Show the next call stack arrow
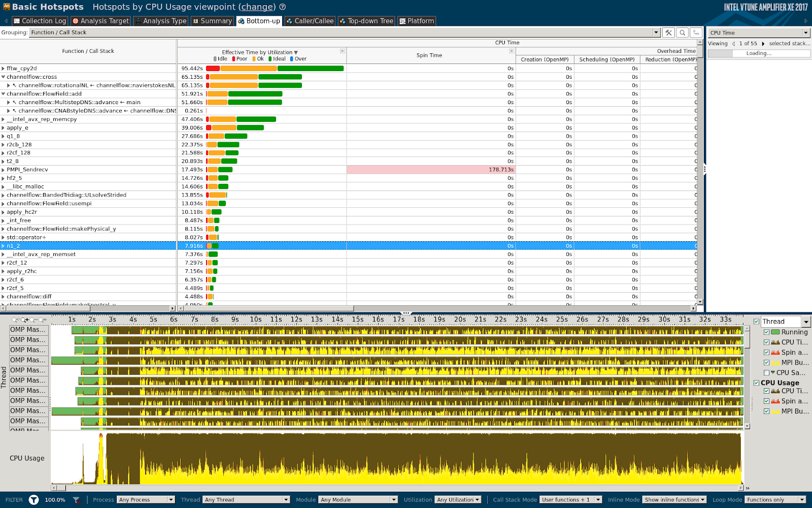 click(x=763, y=44)
